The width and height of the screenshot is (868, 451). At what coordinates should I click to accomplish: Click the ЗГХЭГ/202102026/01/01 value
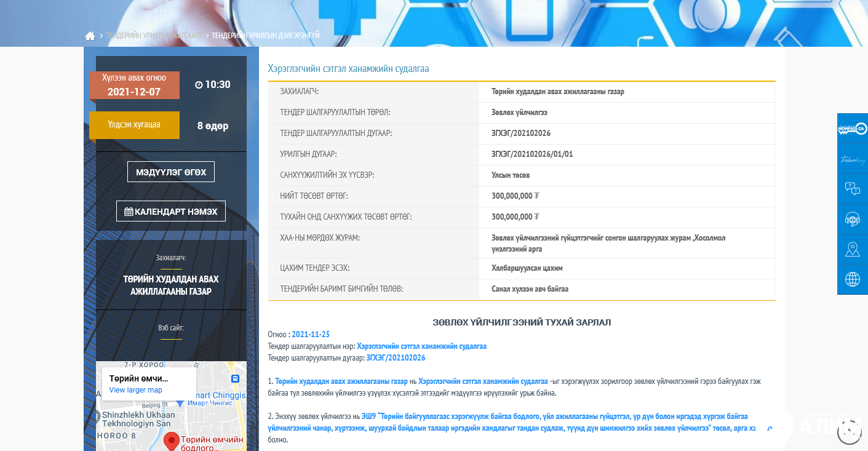pyautogui.click(x=532, y=154)
